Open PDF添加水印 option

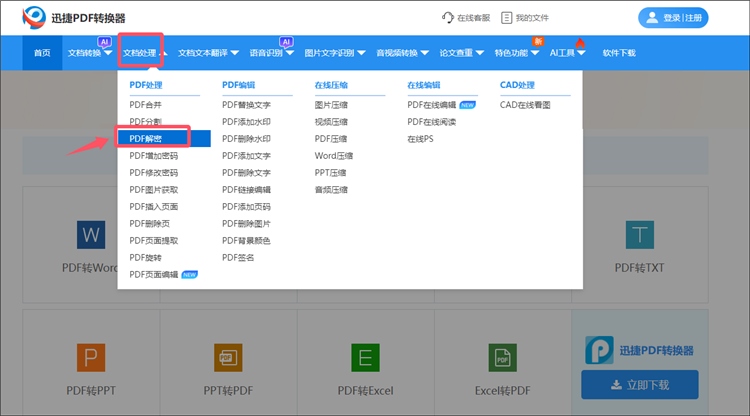point(246,122)
